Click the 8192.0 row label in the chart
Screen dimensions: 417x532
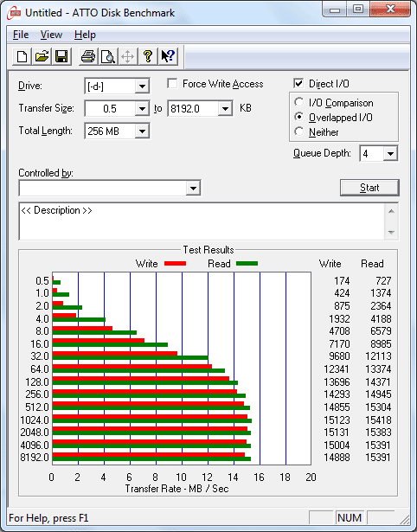(35, 458)
